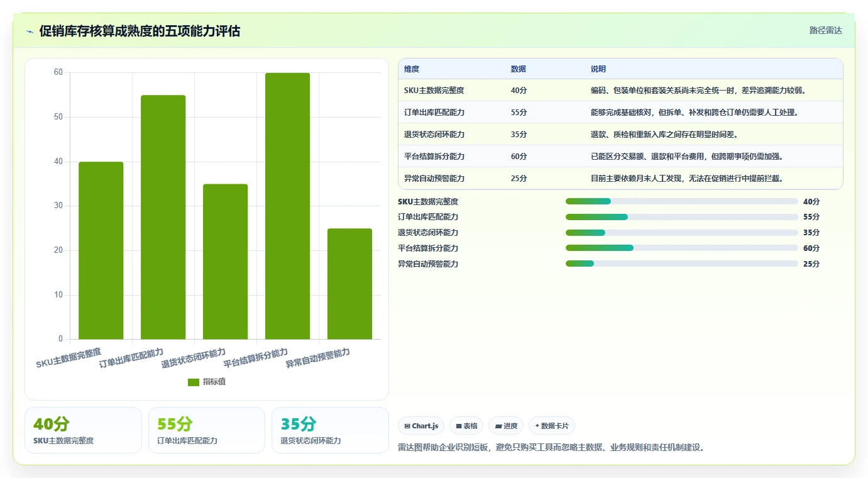Click the 平台结算拆分能力 bar in chart
The image size is (868, 478).
(287, 206)
